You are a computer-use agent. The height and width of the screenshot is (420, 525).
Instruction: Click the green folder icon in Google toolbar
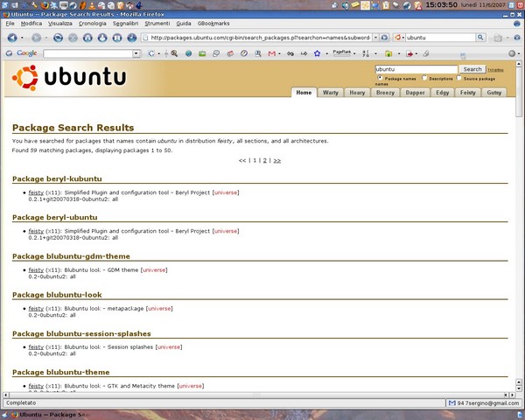(x=388, y=53)
